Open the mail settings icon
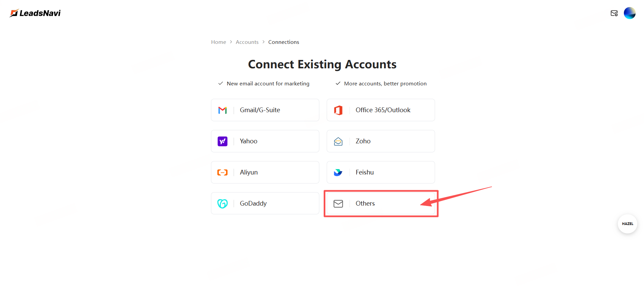 click(x=614, y=13)
